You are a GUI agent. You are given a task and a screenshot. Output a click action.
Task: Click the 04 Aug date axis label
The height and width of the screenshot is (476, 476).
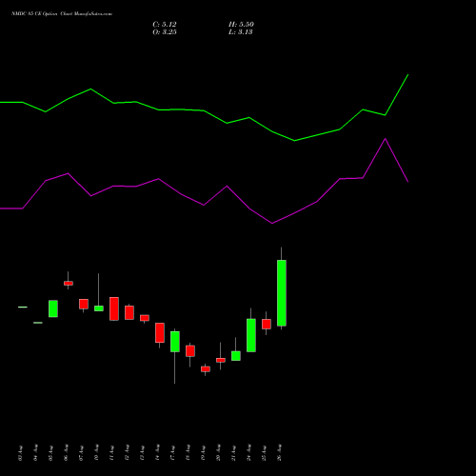(35, 453)
